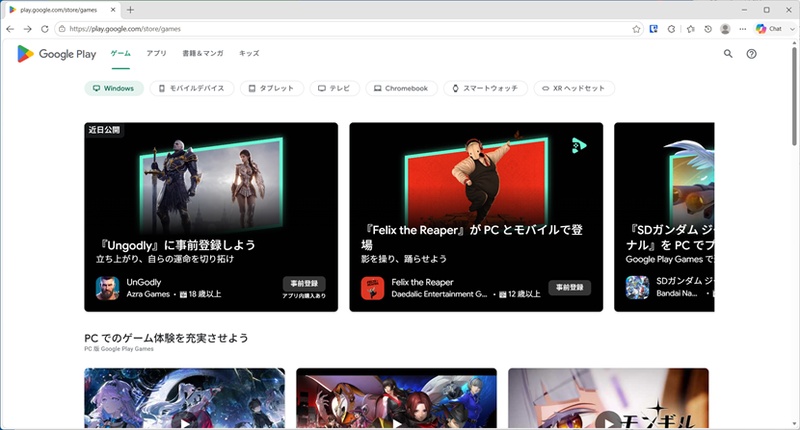Click the 近日公開 badge
This screenshot has height=430, width=800.
[x=104, y=130]
